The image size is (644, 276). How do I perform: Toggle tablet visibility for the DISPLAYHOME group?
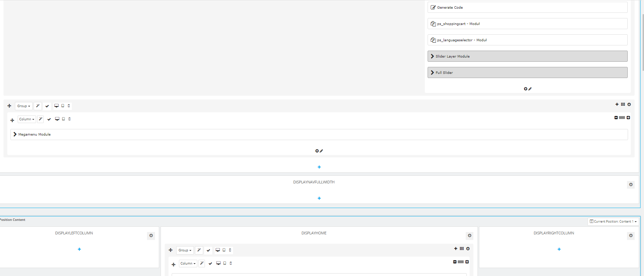coord(224,250)
